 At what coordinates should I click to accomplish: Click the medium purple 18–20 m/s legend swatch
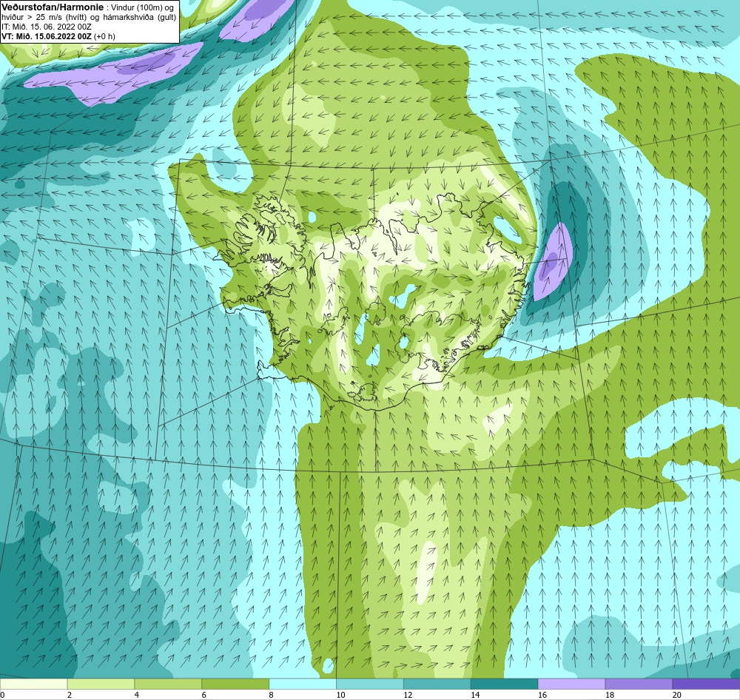[639, 684]
